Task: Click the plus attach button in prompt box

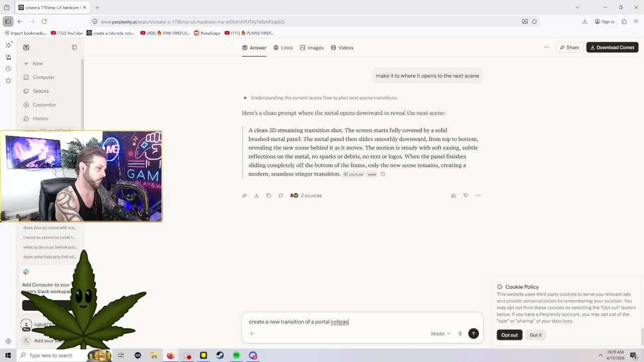Action: 252,333
